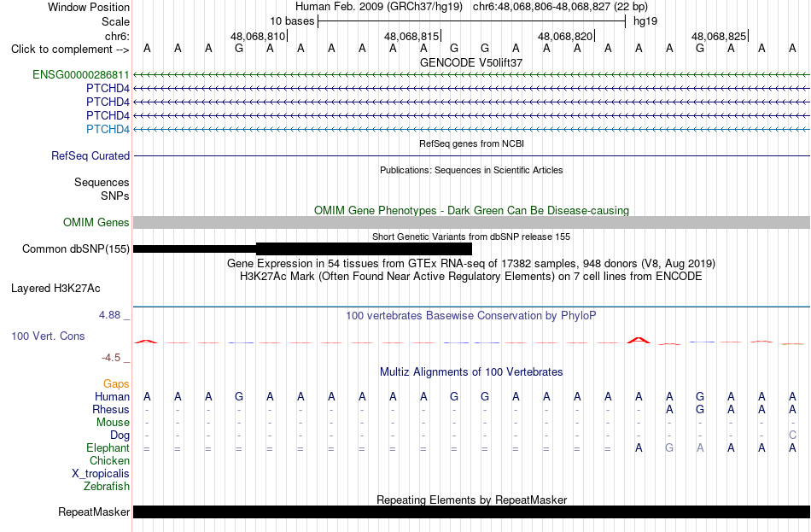Click the 'C' base in the Dog alignment row
811x532 pixels.
tap(792, 436)
